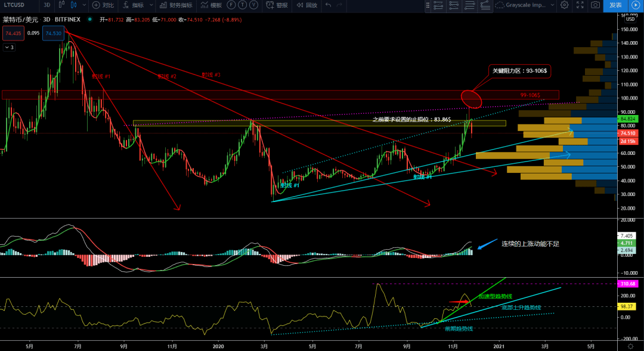Create a 警报 price alert
This screenshot has height=351, width=644.
277,5
